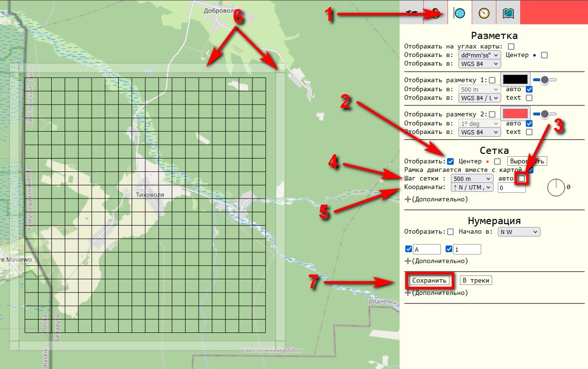Open the 1° deg step dropdown
The width and height of the screenshot is (588, 369).
click(x=480, y=123)
